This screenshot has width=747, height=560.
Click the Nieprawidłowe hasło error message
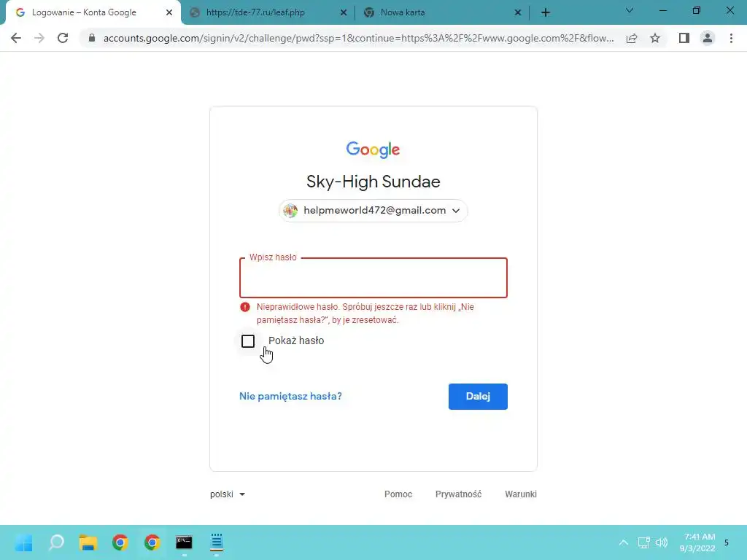click(x=365, y=314)
